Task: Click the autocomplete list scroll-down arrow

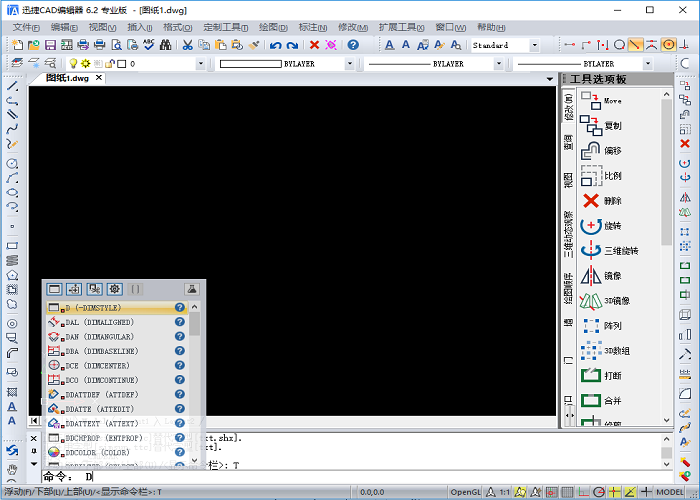Action: click(194, 460)
